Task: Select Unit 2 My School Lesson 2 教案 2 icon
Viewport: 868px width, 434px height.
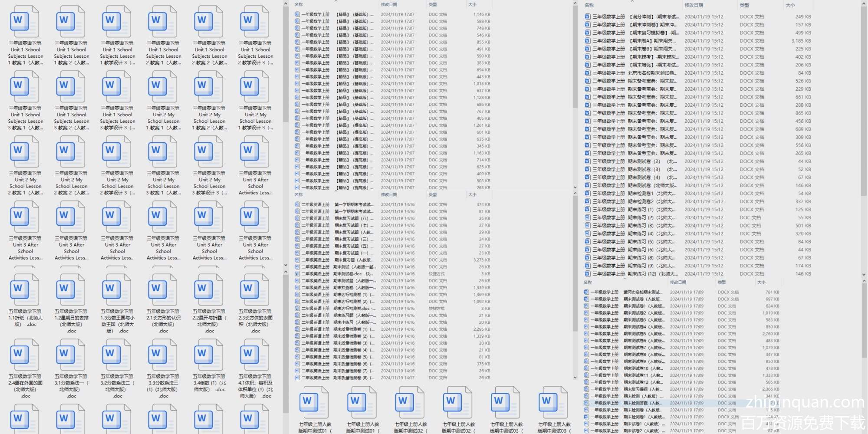Action: click(70, 152)
